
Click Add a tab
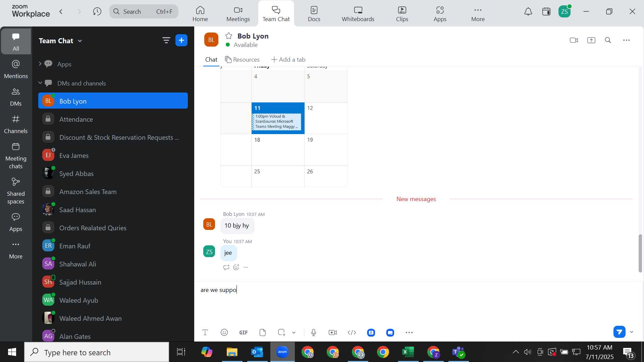[x=288, y=60]
